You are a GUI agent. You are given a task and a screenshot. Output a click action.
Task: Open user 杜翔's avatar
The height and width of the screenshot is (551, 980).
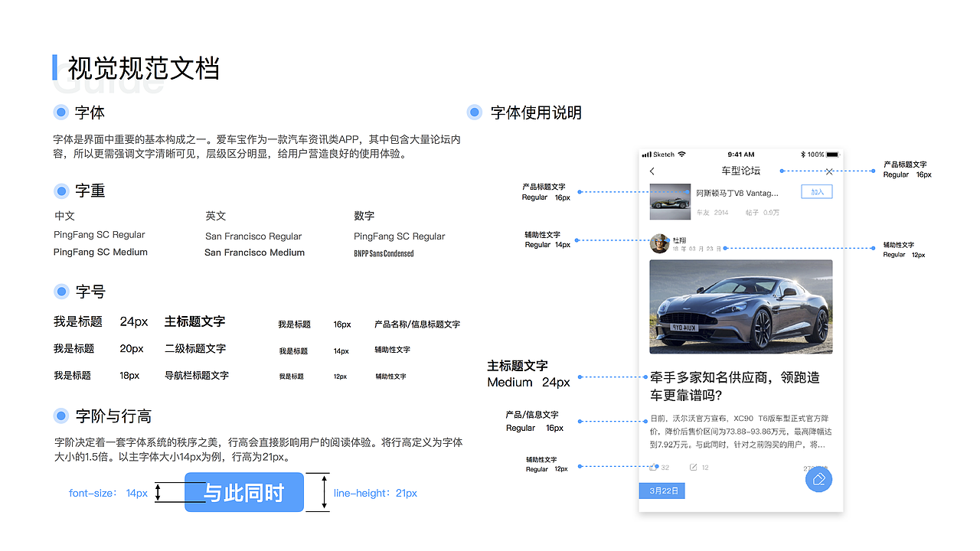click(659, 243)
